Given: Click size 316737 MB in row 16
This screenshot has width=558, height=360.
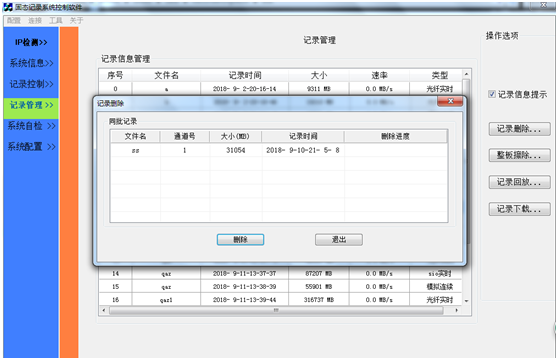Looking at the screenshot, I should pos(319,300).
